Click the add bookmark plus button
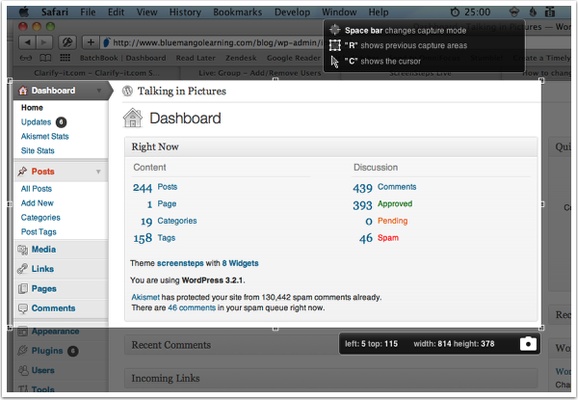The image size is (578, 400). (x=90, y=42)
